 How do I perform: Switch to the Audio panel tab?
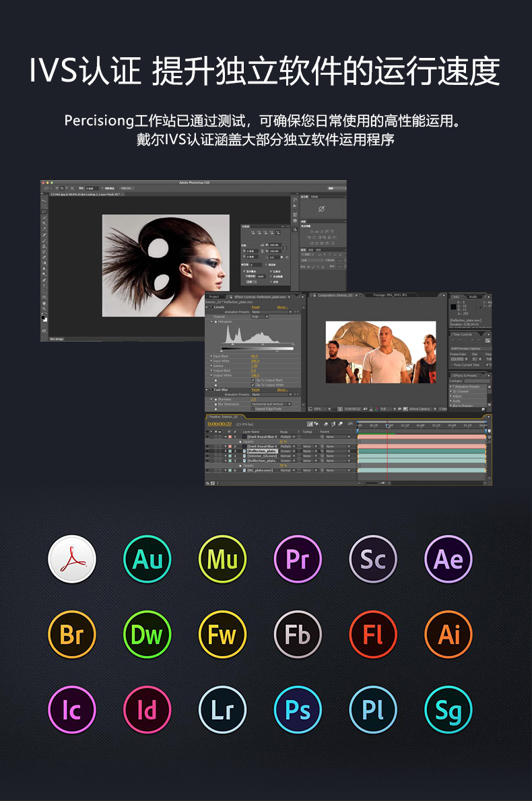tap(473, 297)
